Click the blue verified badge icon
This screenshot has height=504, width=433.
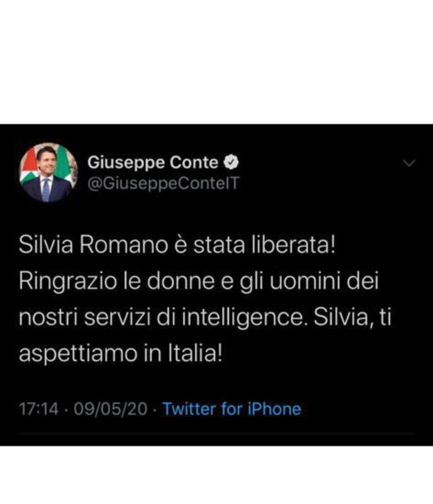tap(231, 162)
